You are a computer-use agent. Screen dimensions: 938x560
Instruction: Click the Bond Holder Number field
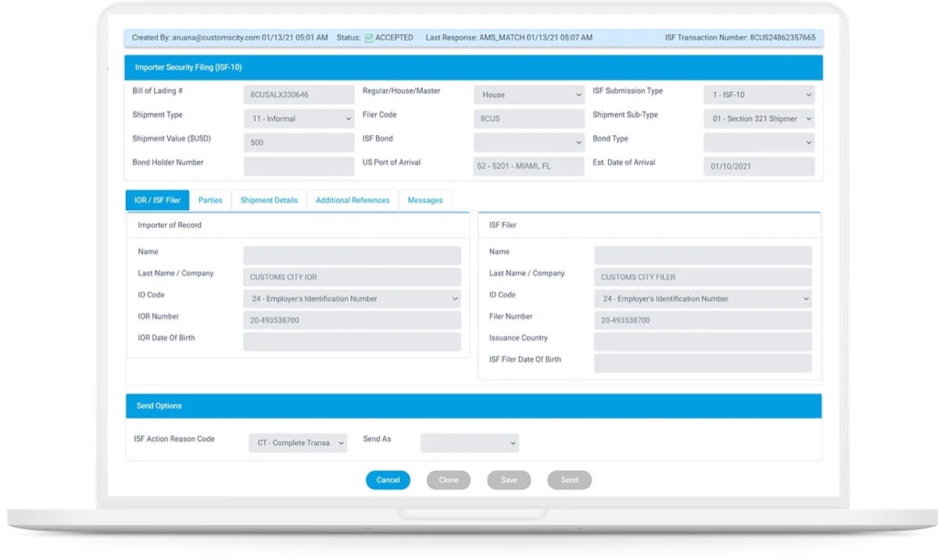pyautogui.click(x=299, y=166)
